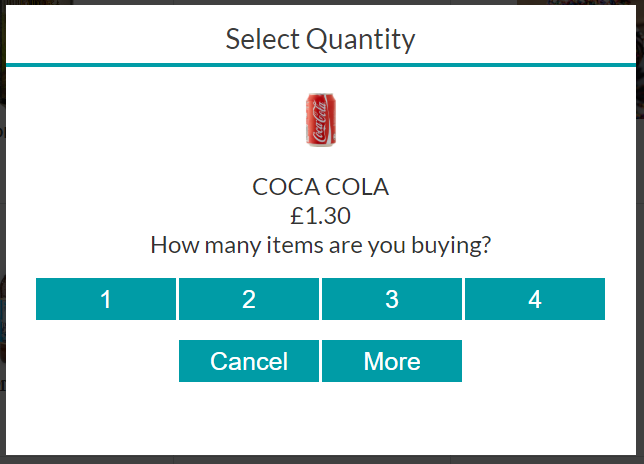Open More quantity options
Image resolution: width=644 pixels, height=464 pixels.
point(392,361)
